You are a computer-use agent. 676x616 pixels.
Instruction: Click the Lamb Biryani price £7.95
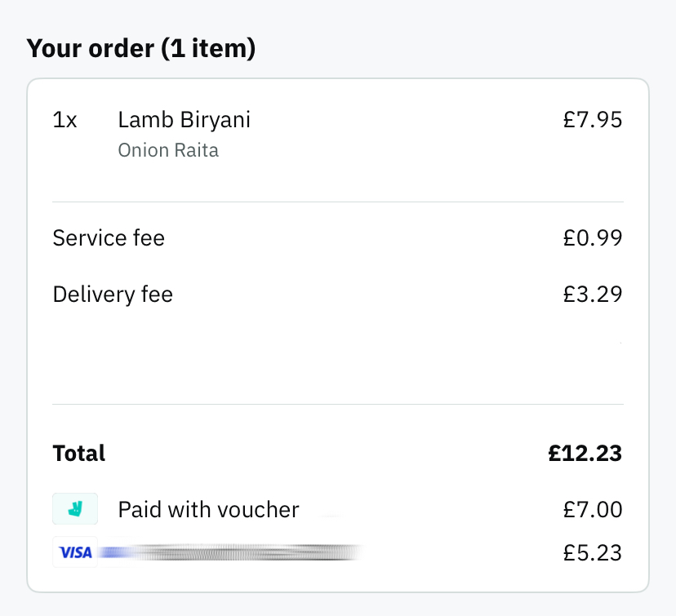click(593, 120)
